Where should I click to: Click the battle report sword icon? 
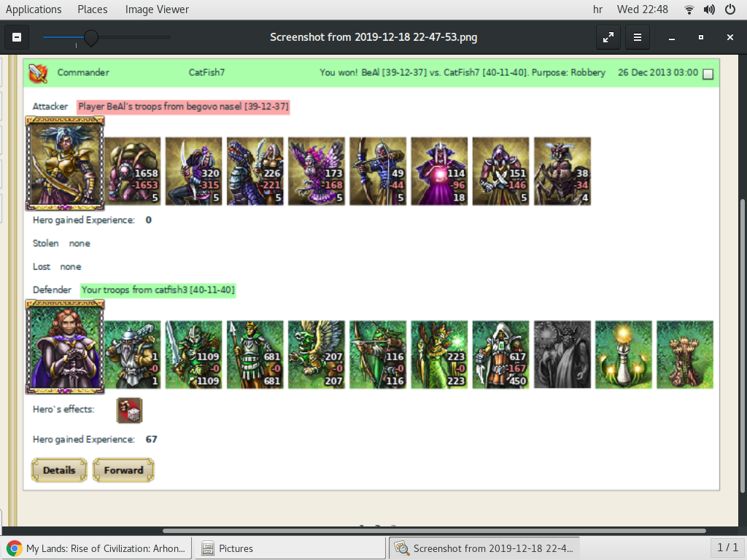38,73
